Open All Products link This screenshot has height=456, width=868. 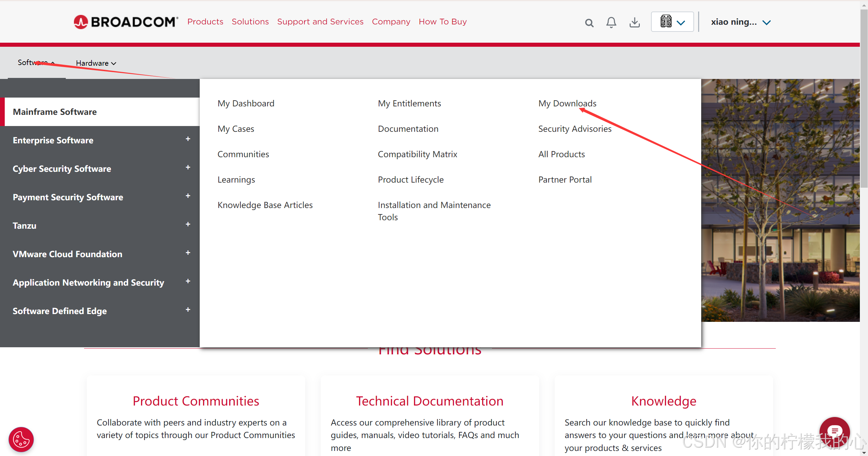[561, 154]
